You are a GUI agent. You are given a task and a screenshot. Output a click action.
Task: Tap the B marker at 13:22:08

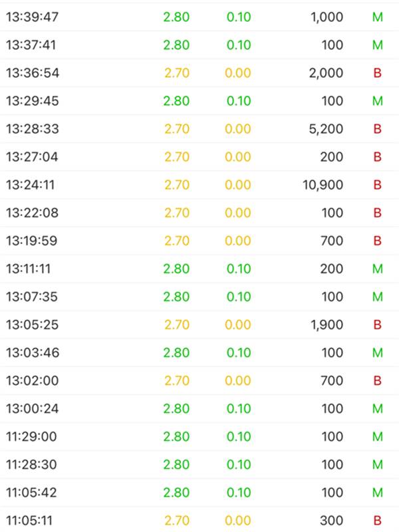coord(377,213)
